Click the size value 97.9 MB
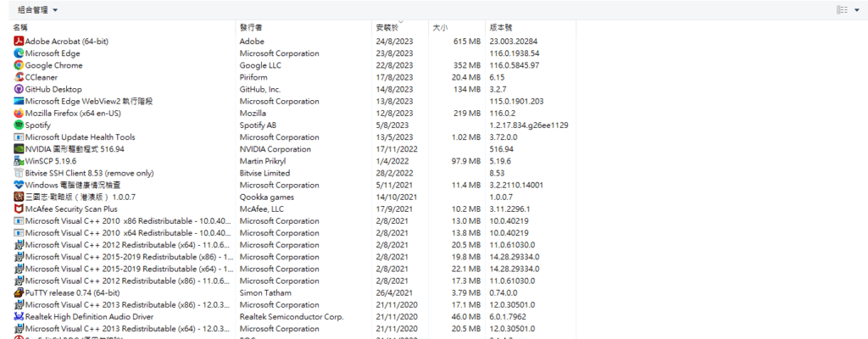The image size is (868, 339). 465,161
